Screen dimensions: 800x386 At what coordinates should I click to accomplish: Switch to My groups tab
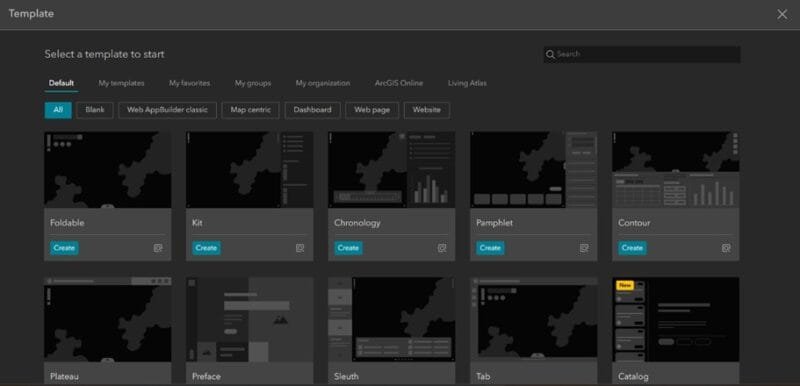tap(253, 83)
